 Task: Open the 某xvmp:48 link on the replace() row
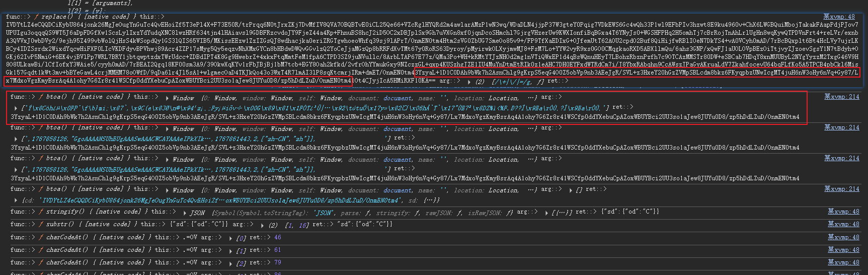pos(839,17)
